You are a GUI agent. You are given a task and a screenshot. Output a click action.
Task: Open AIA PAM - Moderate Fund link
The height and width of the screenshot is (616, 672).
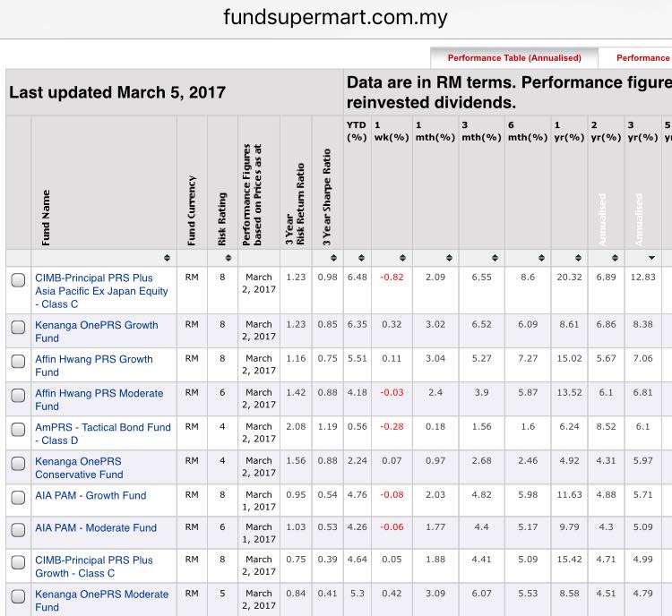(x=96, y=527)
